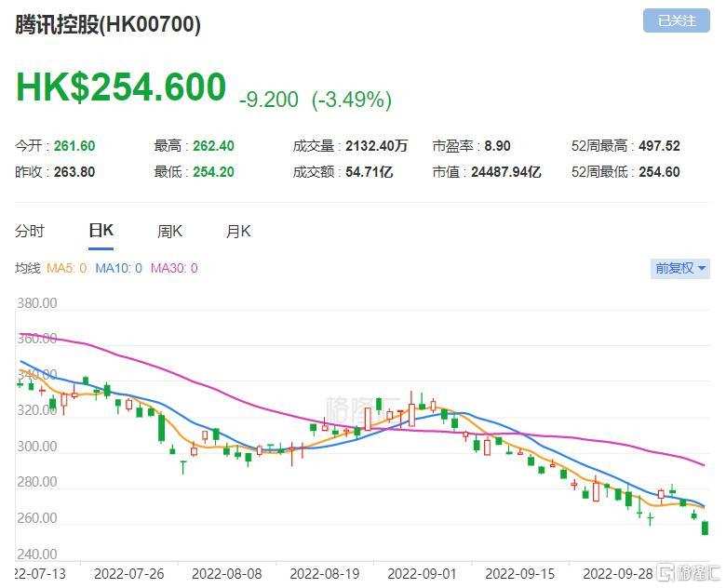
Task: Click the MA30 moving average label
Action: (x=174, y=268)
